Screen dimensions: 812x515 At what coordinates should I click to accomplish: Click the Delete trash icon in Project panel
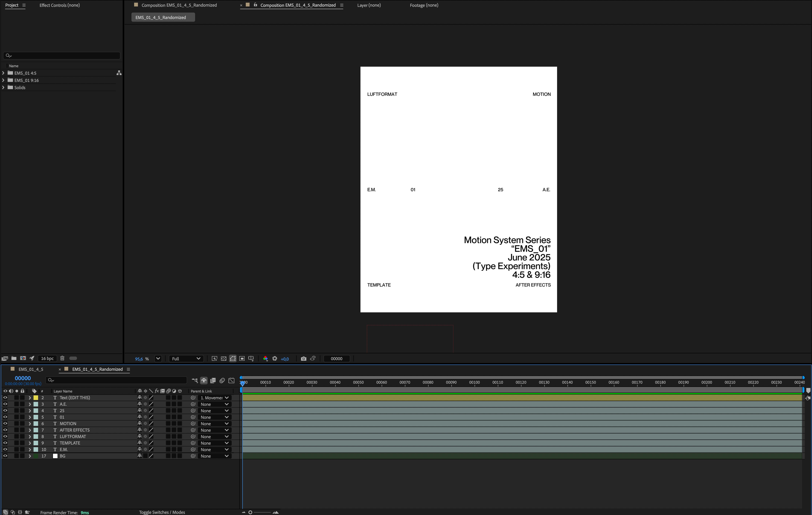[x=62, y=358]
